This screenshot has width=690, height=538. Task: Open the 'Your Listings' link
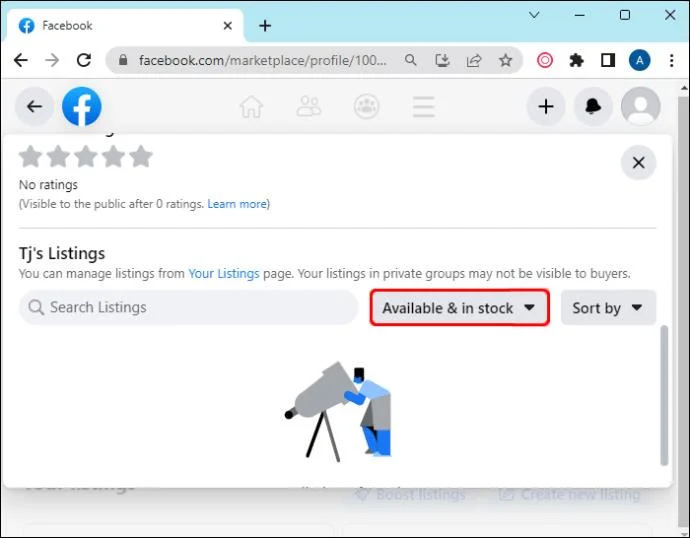tap(224, 273)
